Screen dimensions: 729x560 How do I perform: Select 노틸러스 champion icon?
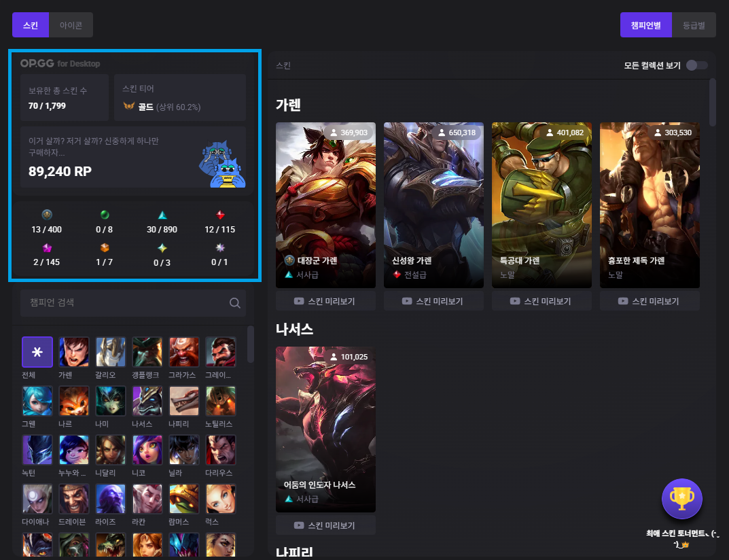221,401
